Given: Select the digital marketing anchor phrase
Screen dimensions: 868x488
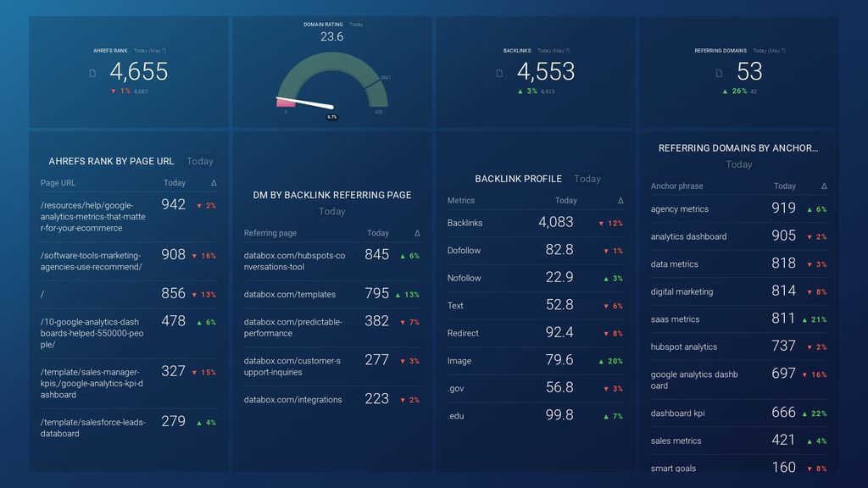Looking at the screenshot, I should click(682, 291).
